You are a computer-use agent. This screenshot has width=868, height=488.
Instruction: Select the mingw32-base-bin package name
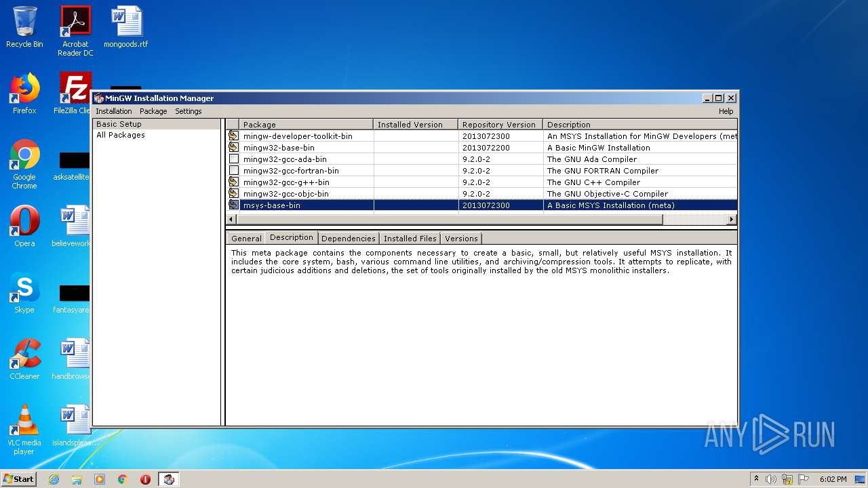click(x=279, y=148)
